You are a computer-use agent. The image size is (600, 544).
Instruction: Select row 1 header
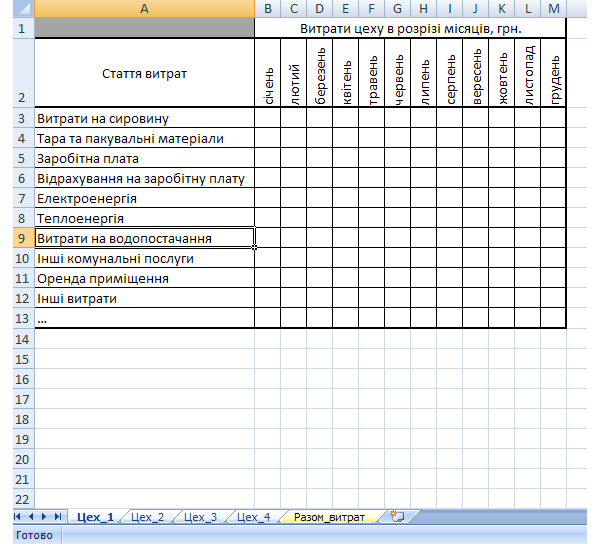click(24, 28)
